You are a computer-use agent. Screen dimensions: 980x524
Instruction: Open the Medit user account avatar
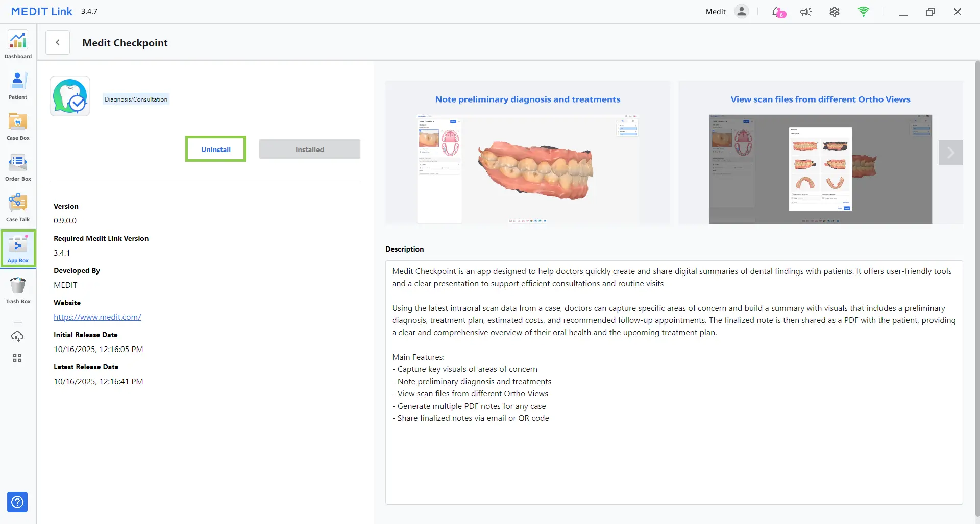(x=741, y=11)
